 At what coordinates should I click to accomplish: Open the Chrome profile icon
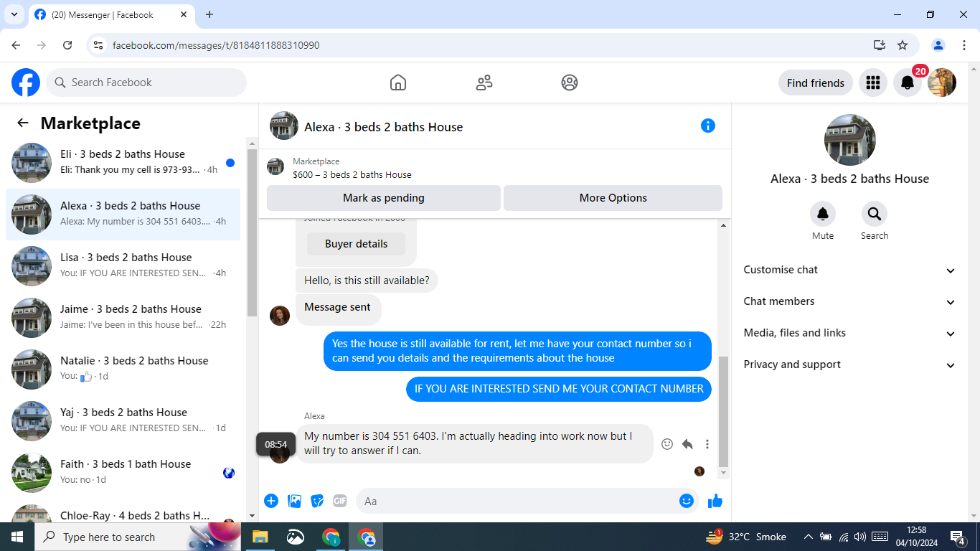tap(938, 45)
